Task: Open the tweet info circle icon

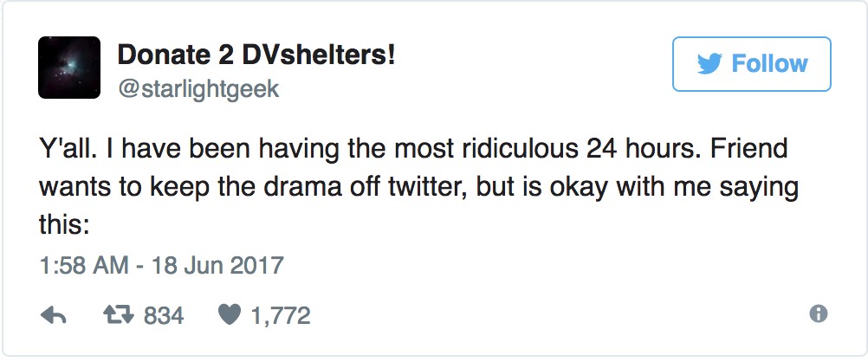Action: coord(818,315)
